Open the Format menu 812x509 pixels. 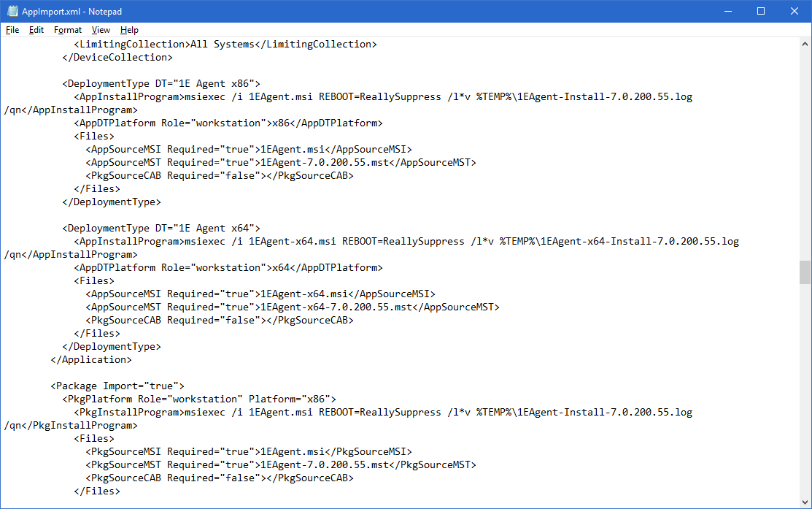pos(68,30)
